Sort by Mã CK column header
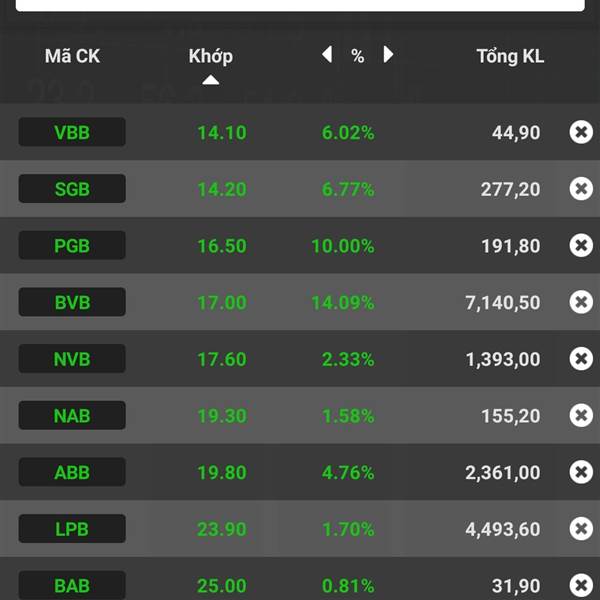 pyautogui.click(x=72, y=56)
